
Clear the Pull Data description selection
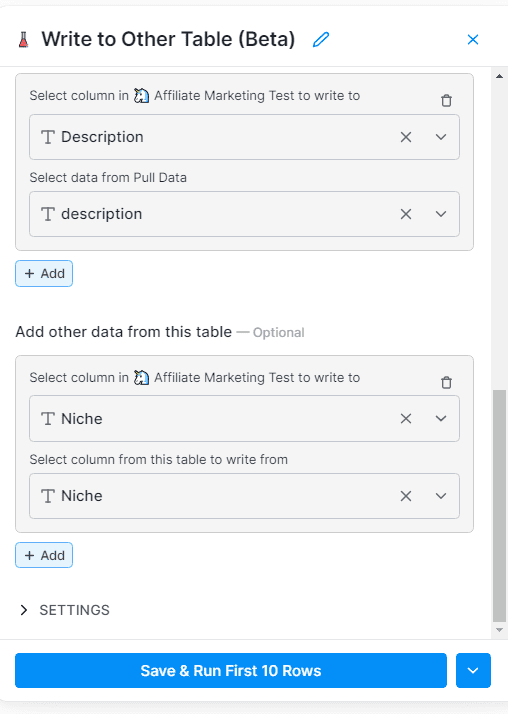406,214
